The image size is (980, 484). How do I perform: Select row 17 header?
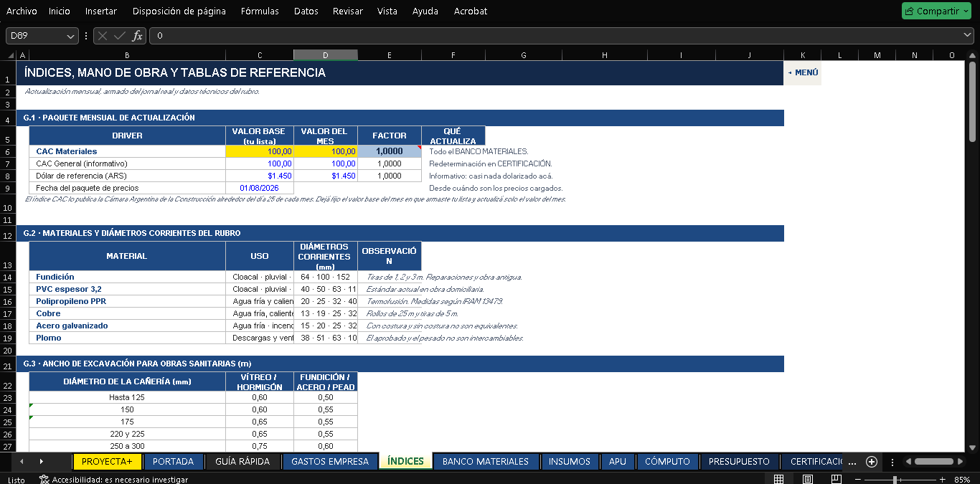point(7,313)
